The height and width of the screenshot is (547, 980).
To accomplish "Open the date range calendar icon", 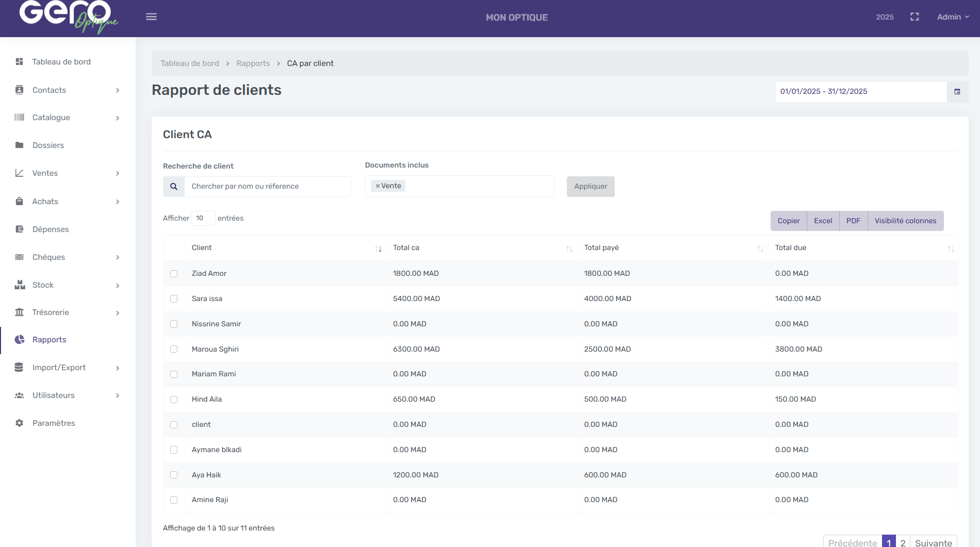I will point(957,92).
